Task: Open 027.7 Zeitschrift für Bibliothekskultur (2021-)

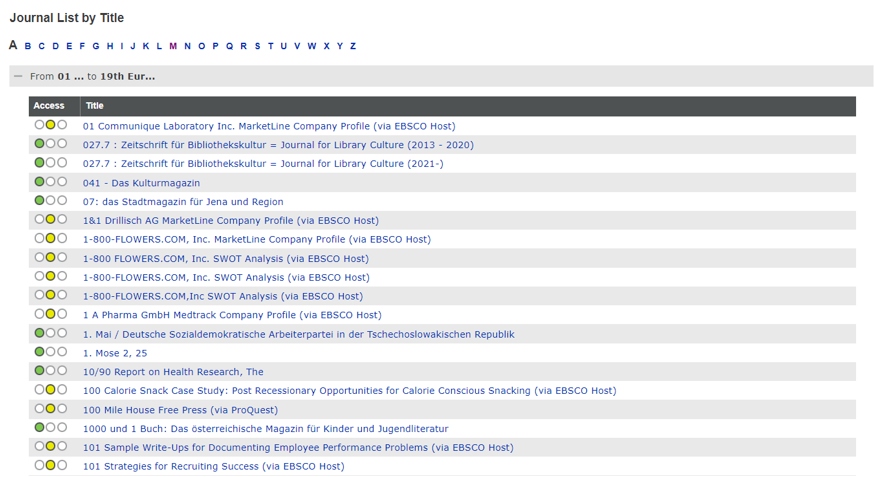Action: [x=263, y=164]
